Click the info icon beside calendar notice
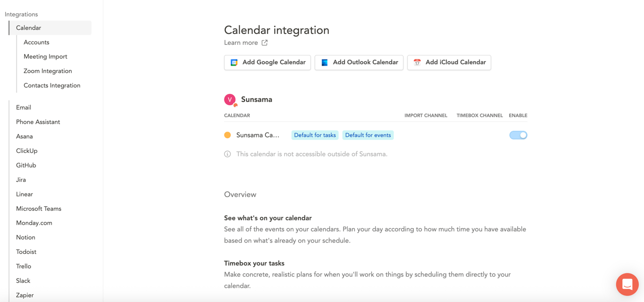 click(228, 154)
